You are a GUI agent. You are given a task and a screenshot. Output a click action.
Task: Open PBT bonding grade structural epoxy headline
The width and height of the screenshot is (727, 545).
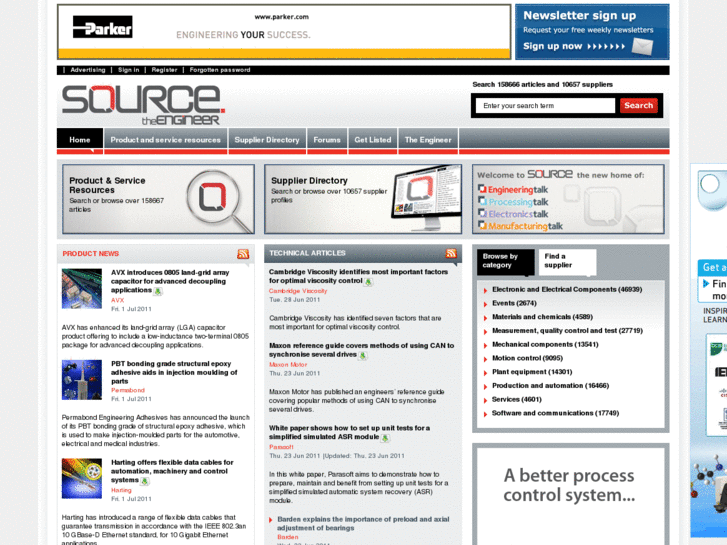tap(174, 372)
